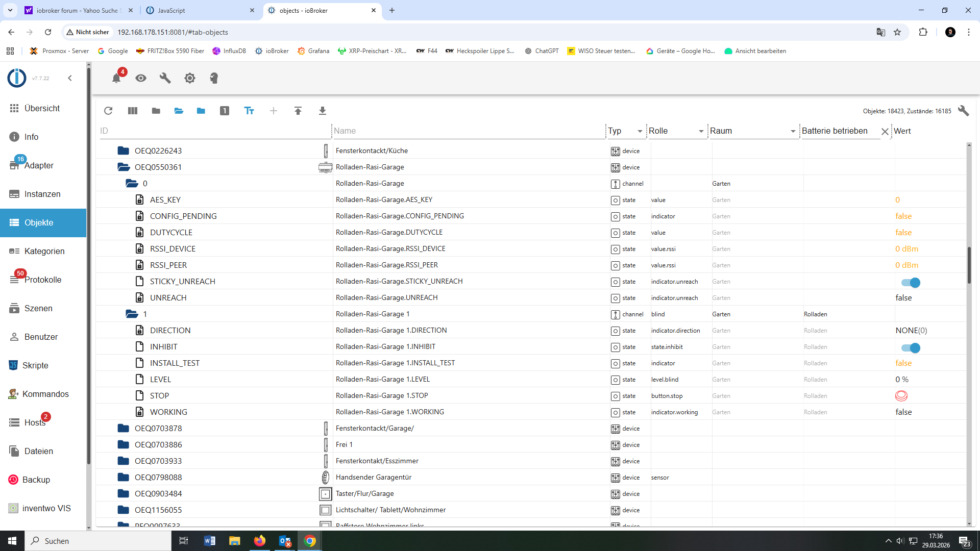Open the column selector icon
This screenshot has width=980, height=551.
coord(133,111)
